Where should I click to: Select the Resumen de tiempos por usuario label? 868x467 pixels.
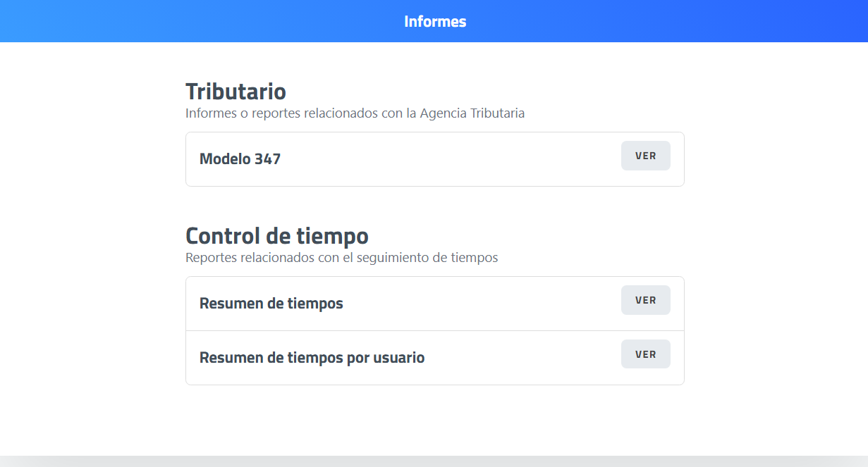pyautogui.click(x=312, y=358)
